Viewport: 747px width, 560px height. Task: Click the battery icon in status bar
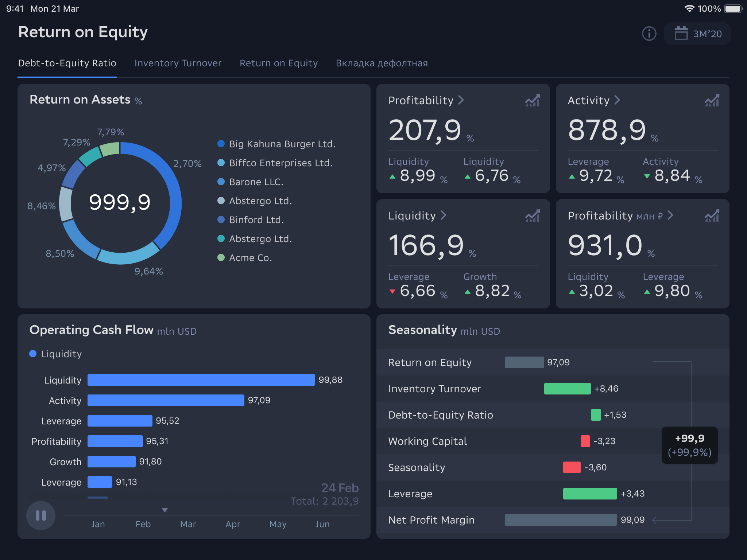pyautogui.click(x=733, y=8)
